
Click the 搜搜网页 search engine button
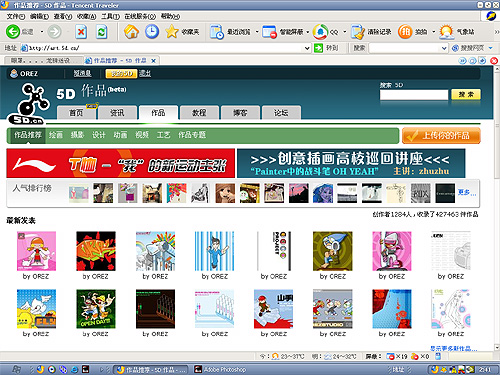coord(468,48)
